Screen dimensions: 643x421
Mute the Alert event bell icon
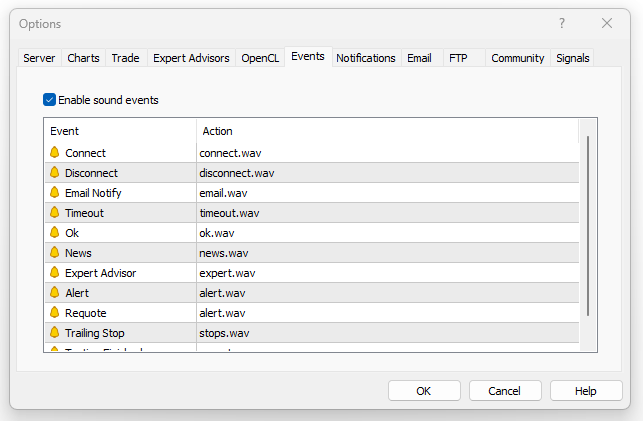tap(55, 293)
